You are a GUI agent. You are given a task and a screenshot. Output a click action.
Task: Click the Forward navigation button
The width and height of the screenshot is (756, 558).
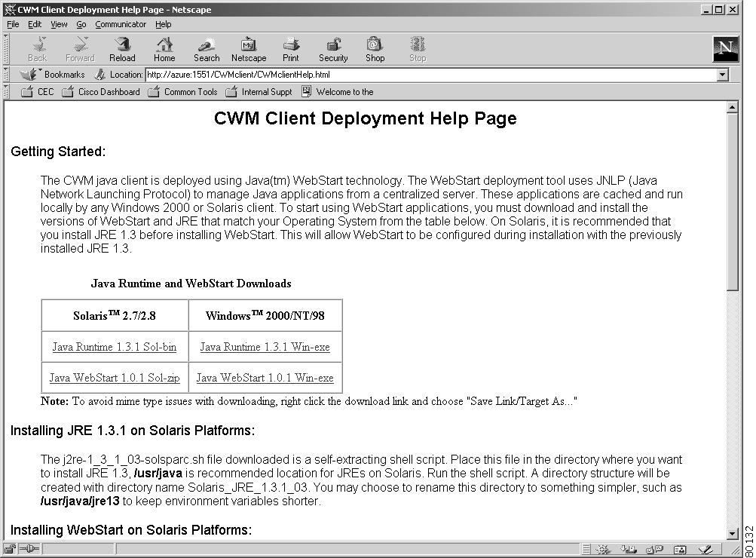[80, 50]
